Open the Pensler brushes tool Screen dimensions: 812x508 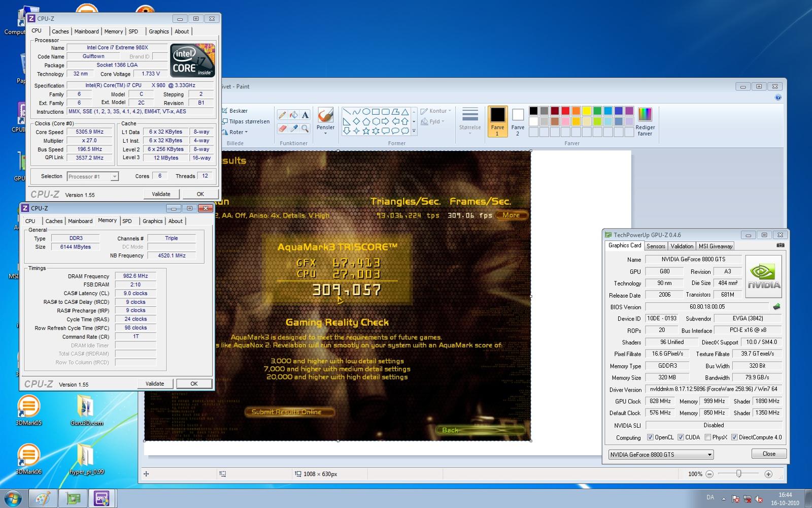point(325,121)
